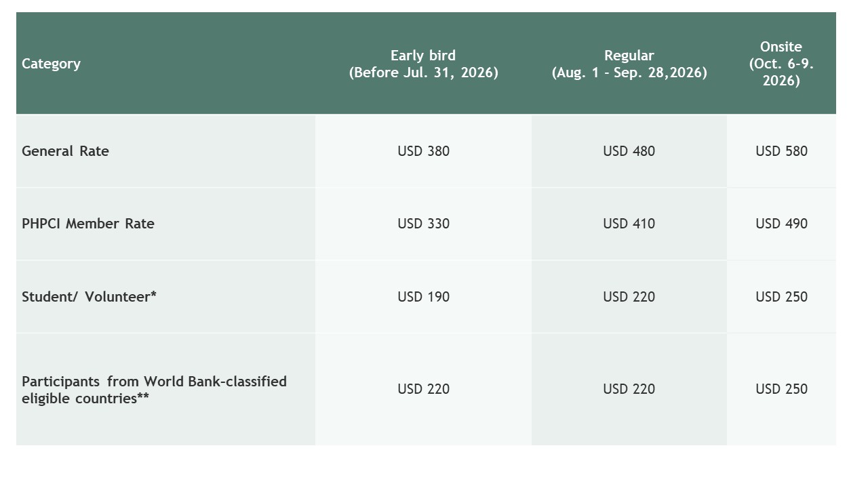Click the Regular column header cell

[629, 64]
